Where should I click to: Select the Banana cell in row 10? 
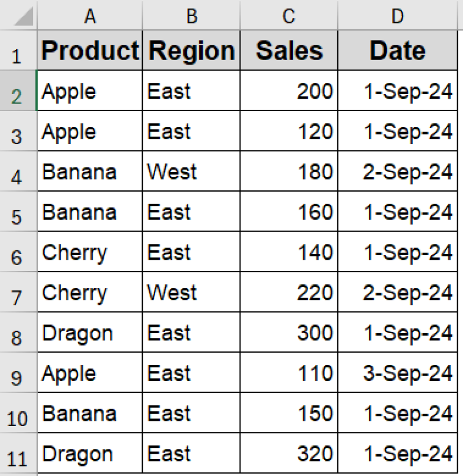pos(89,413)
